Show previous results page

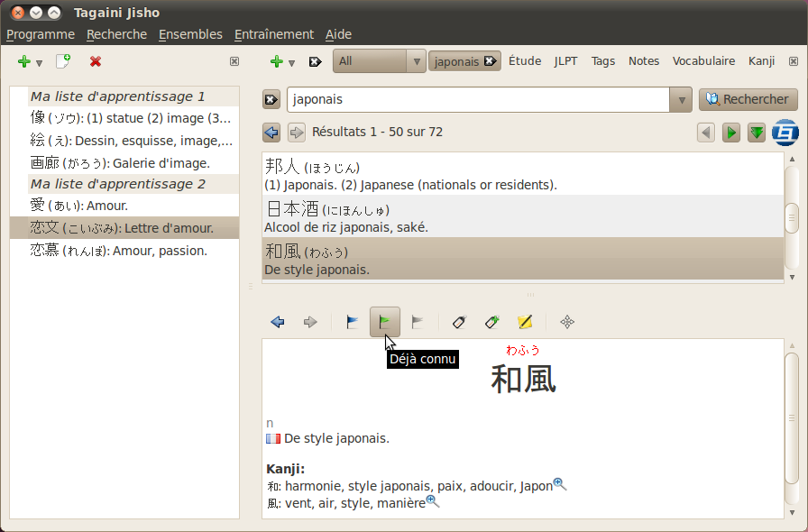[x=706, y=133]
